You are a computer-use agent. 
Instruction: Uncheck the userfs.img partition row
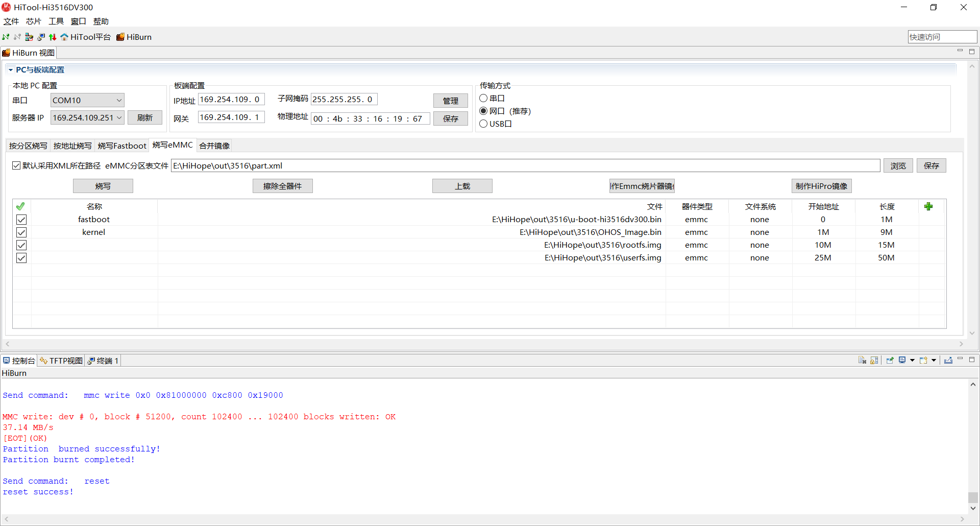[x=21, y=258]
